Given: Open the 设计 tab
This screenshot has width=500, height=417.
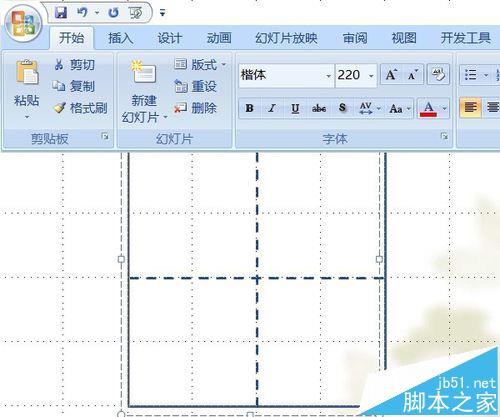Looking at the screenshot, I should tap(170, 38).
